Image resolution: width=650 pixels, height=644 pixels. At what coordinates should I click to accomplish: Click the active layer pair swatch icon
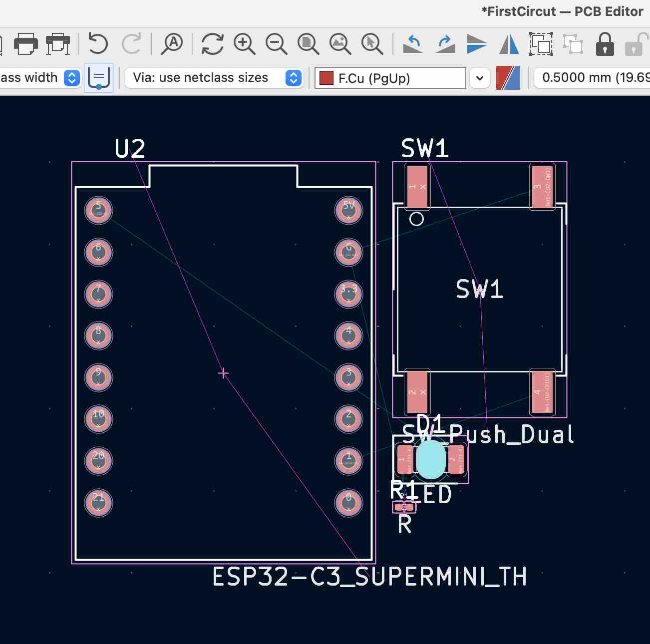508,78
